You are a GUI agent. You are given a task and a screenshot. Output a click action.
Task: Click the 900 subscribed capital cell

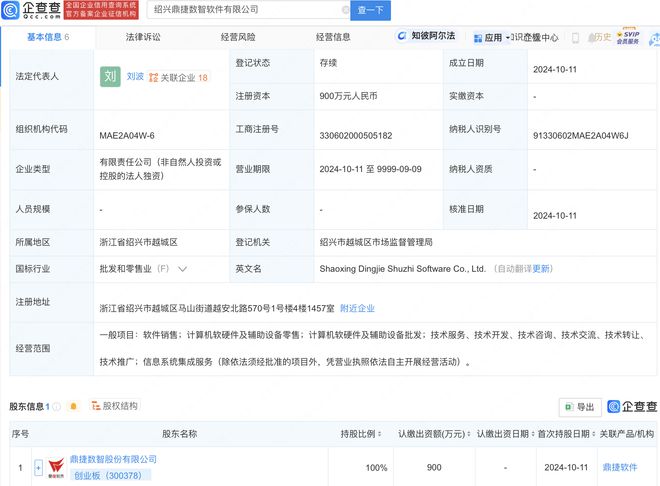(x=434, y=467)
